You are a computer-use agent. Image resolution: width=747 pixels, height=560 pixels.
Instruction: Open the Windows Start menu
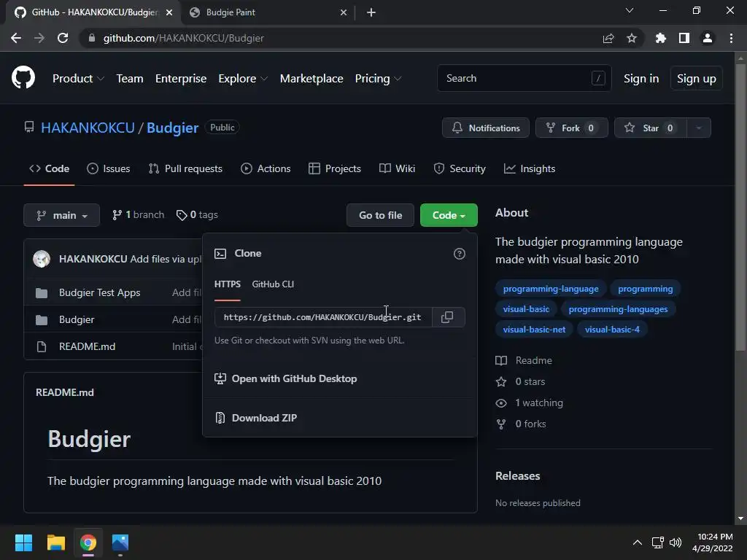23,542
